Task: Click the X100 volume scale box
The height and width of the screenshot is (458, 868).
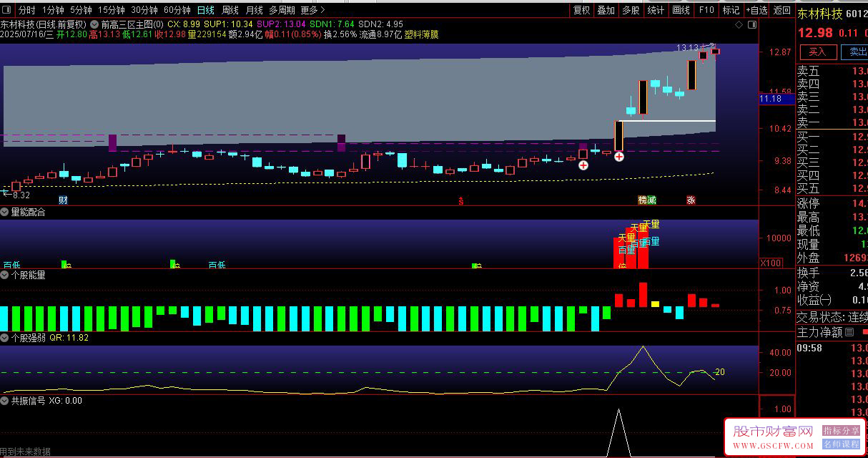Action: coord(771,263)
